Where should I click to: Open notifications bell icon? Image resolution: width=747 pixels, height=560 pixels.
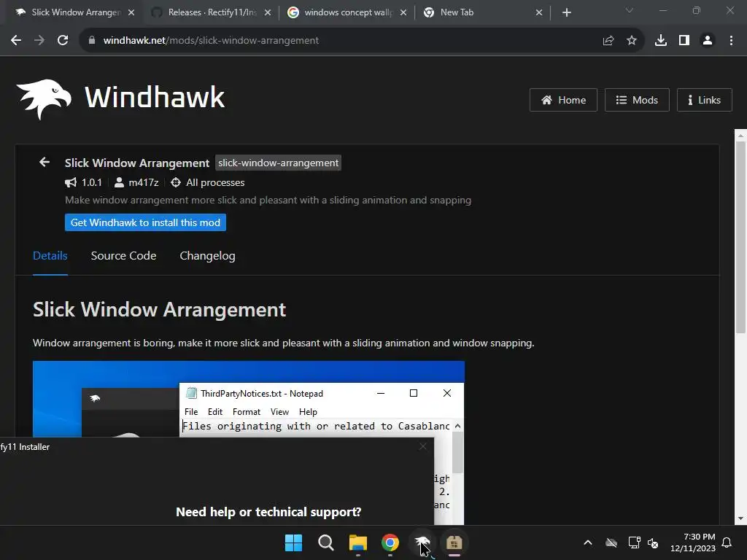click(x=727, y=542)
